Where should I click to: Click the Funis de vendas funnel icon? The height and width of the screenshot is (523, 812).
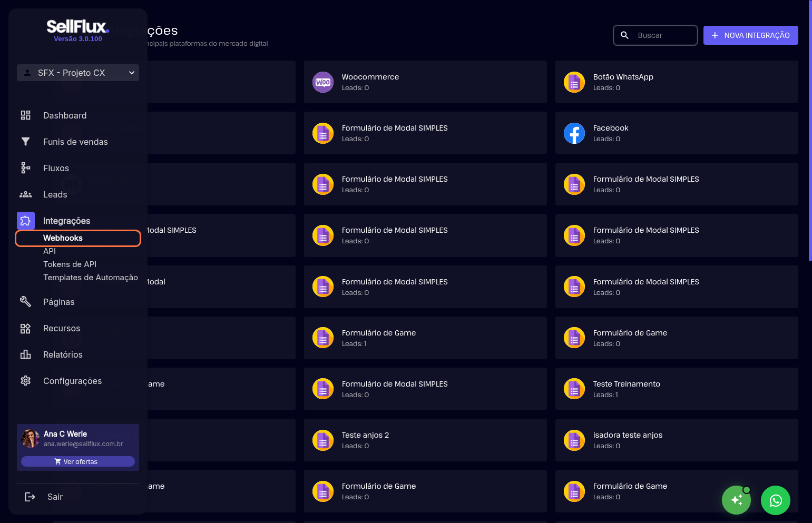pos(25,142)
